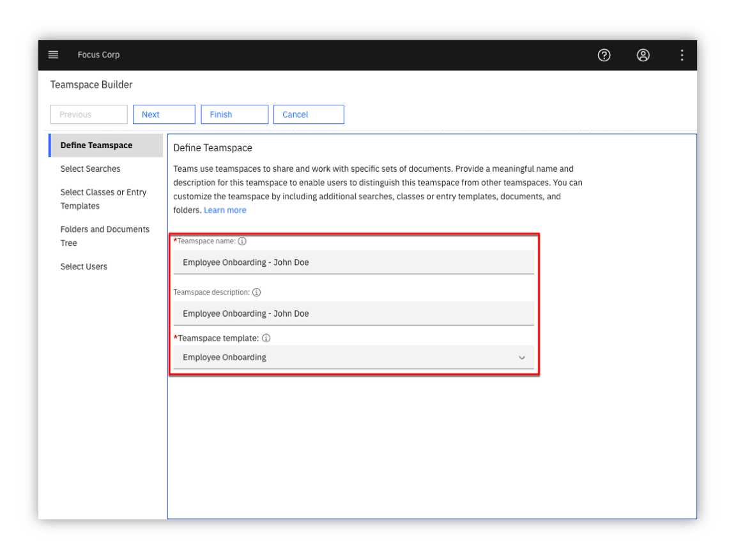736x560 pixels.
Task: Click the Previous button
Action: (x=89, y=114)
